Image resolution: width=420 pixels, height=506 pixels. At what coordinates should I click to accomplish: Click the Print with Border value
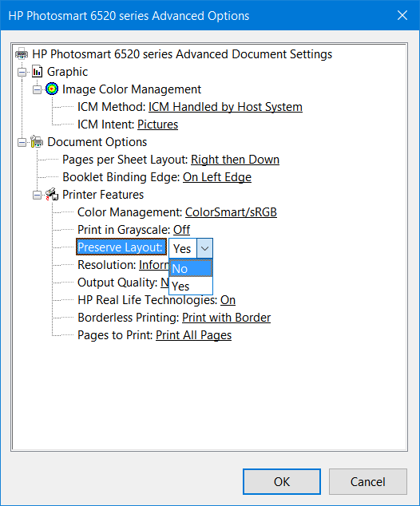pos(226,318)
